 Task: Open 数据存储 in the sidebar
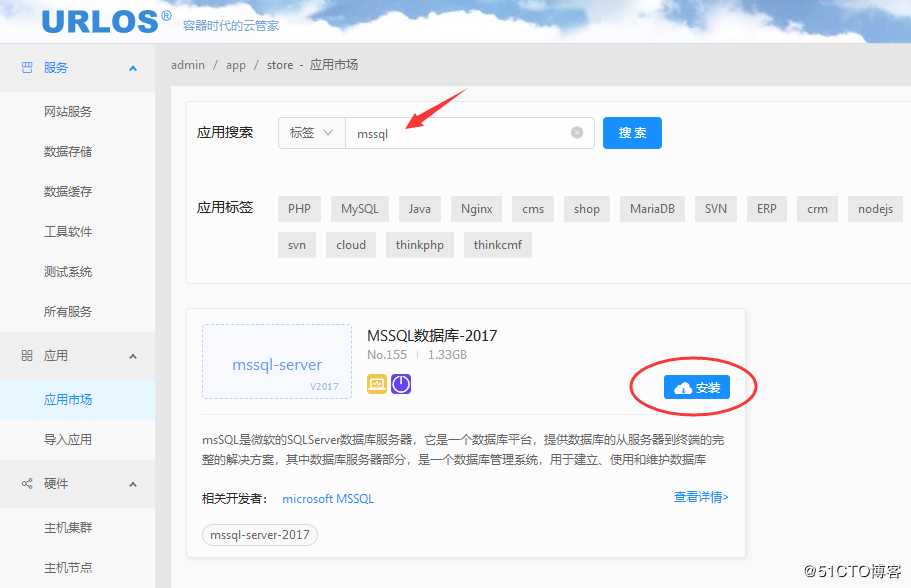(x=68, y=151)
